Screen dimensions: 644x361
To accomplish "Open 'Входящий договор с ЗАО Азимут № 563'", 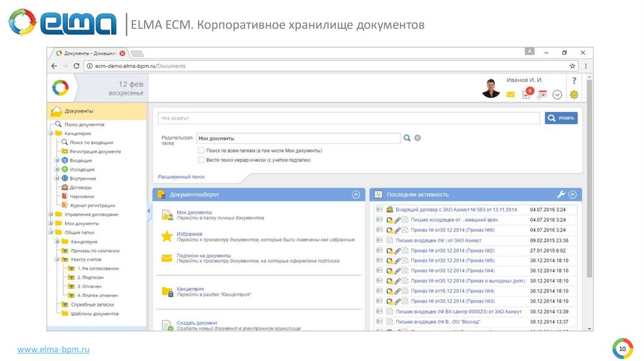I will (x=456, y=210).
